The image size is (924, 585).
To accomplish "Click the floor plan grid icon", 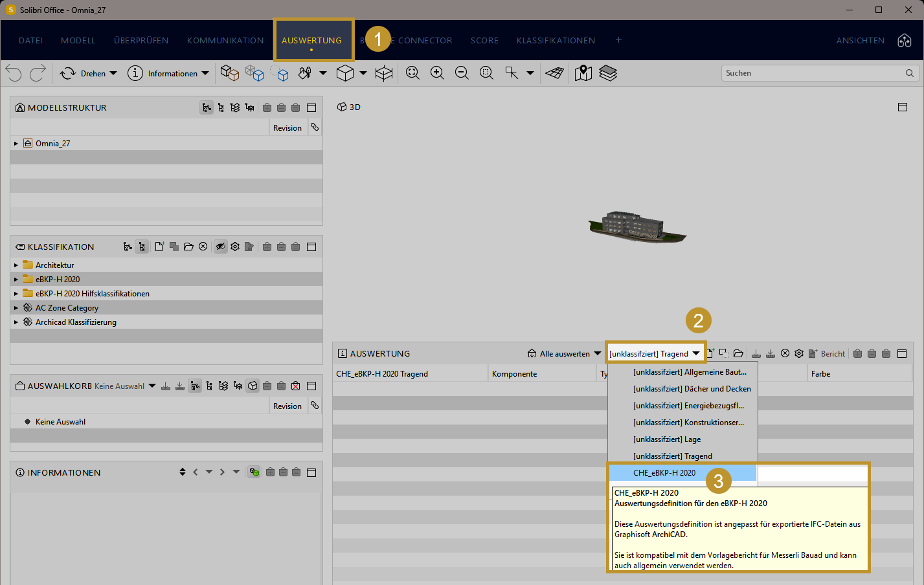I will (x=555, y=73).
